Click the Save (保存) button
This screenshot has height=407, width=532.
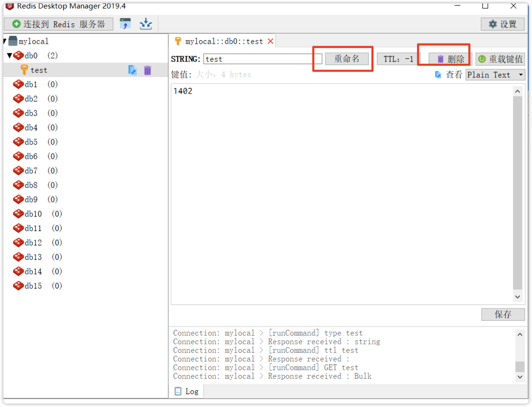pos(503,314)
